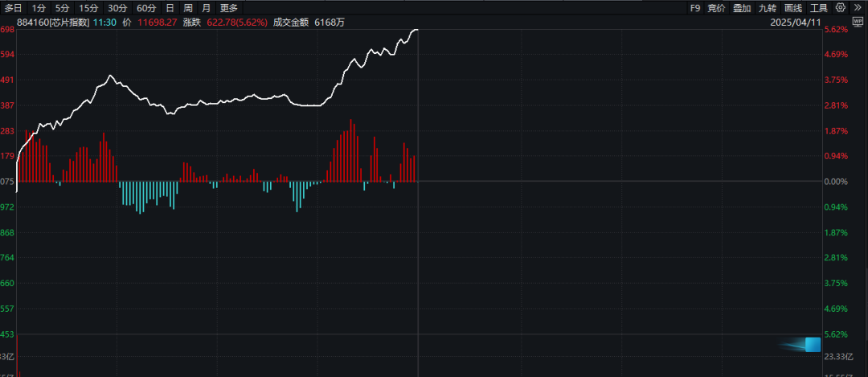Select the 画线 drawing tool
868x377 pixels.
tap(793, 8)
